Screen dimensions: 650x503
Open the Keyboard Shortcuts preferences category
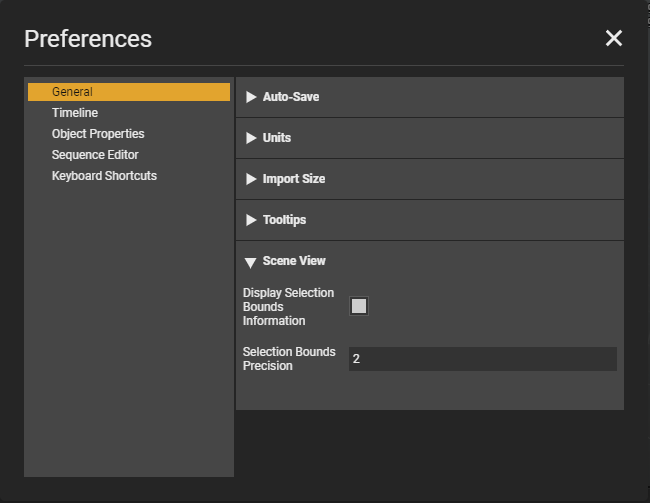coord(104,176)
